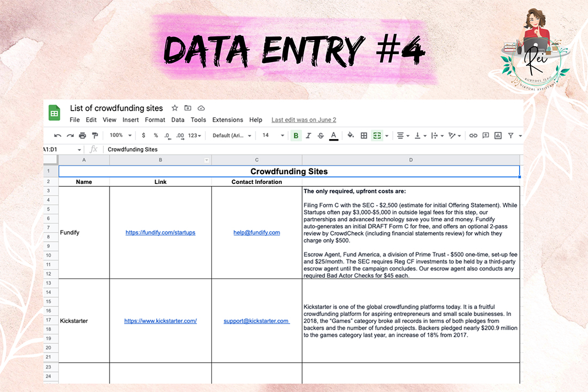Open the File menu
Viewport: 588px width, 392px height.
point(75,120)
